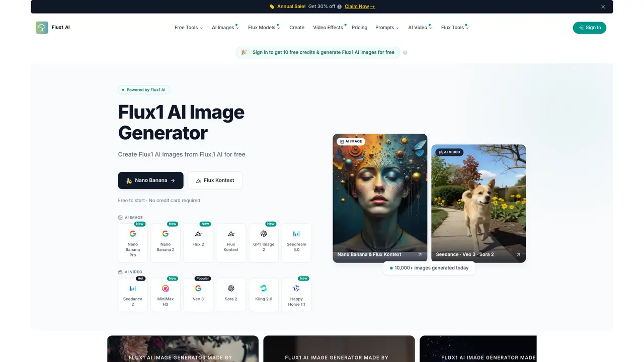Open the Nano Banana & Flux Kontext image card
Viewport: 644px width, 362px height.
(x=380, y=198)
